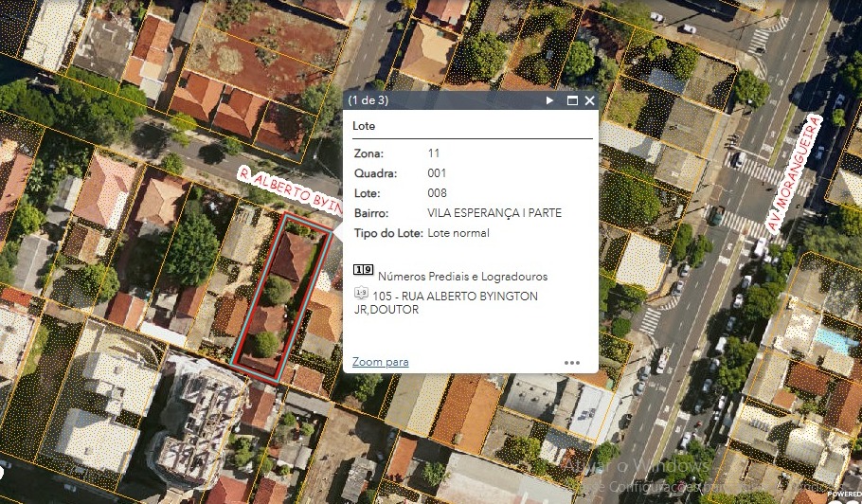Click the Quadra 001 value
862x504 pixels.
[x=437, y=173]
